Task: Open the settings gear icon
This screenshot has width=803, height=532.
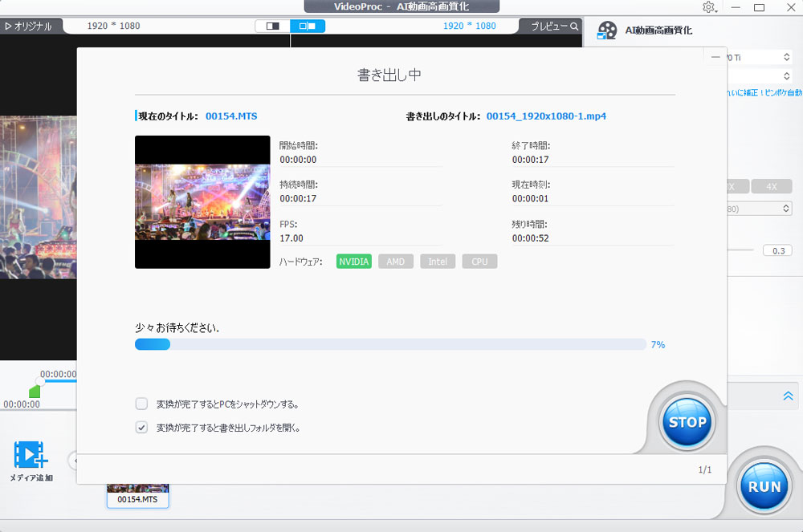Action: (709, 7)
